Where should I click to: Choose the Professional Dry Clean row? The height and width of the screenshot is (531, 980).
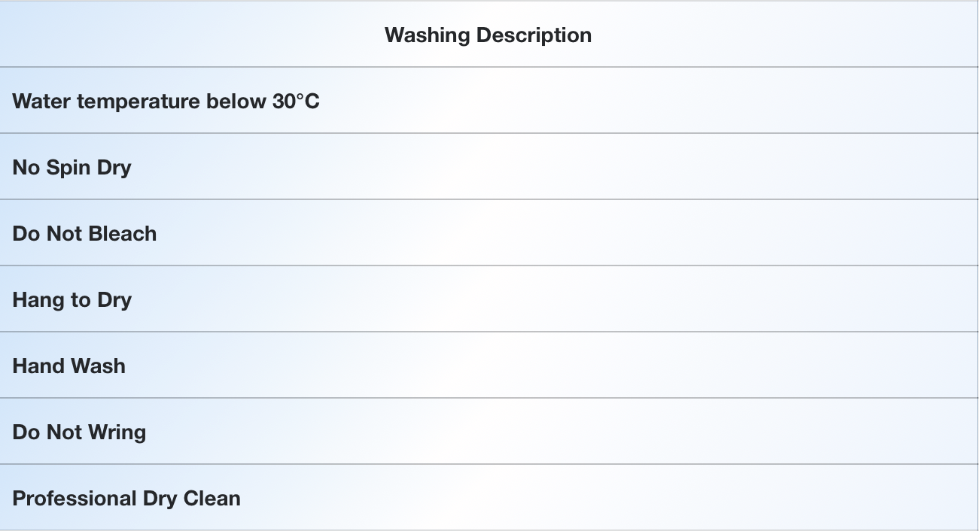pos(489,498)
